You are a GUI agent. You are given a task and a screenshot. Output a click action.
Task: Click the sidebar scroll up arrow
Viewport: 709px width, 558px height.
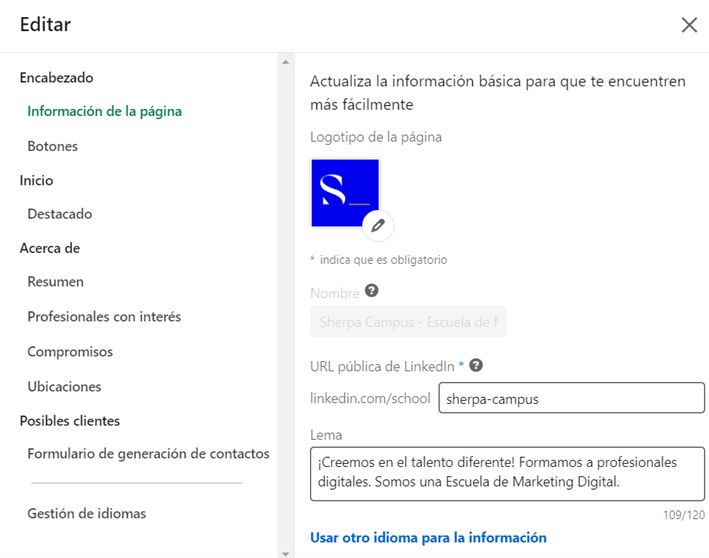285,62
